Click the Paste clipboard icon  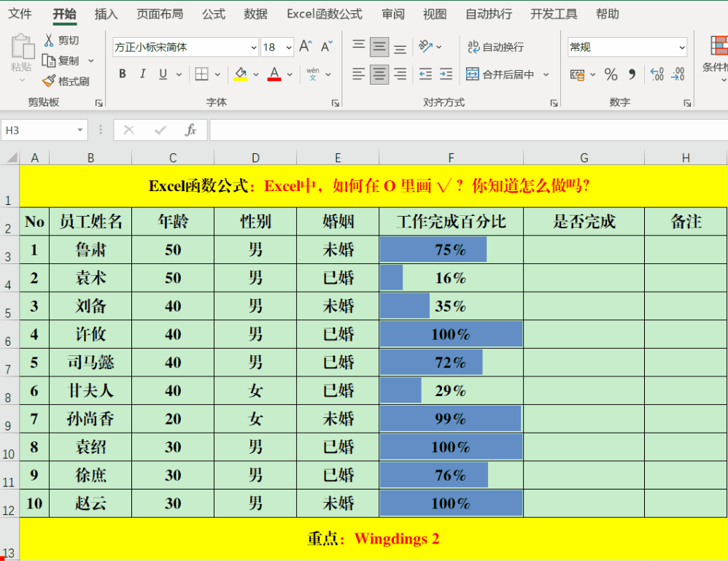22,47
